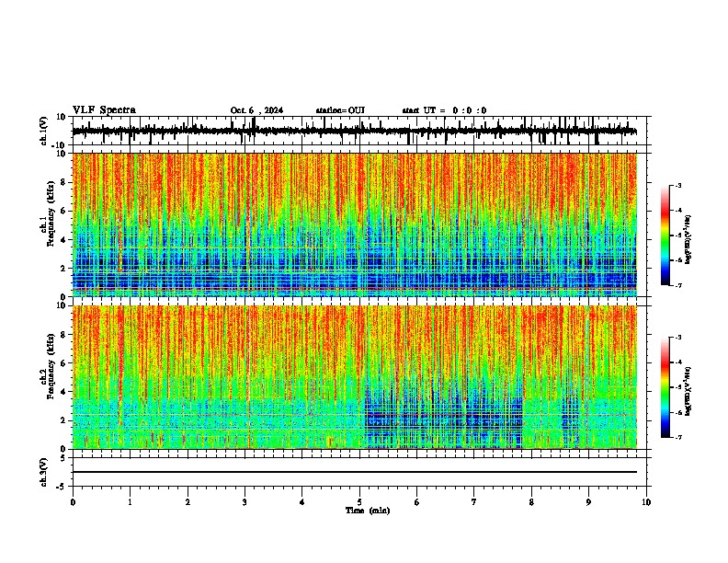The image size is (728, 563).
Task: Click the time axis tick label "5"
Action: pos(359,502)
